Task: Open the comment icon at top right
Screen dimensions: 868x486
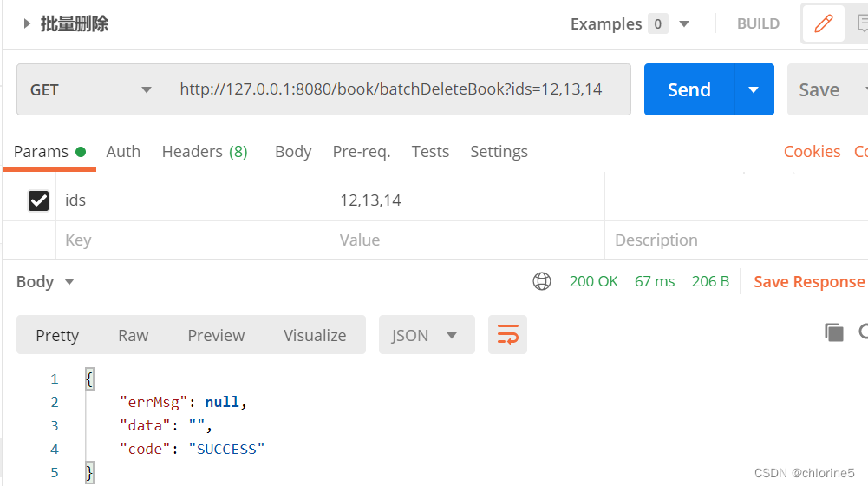Action: tap(861, 23)
